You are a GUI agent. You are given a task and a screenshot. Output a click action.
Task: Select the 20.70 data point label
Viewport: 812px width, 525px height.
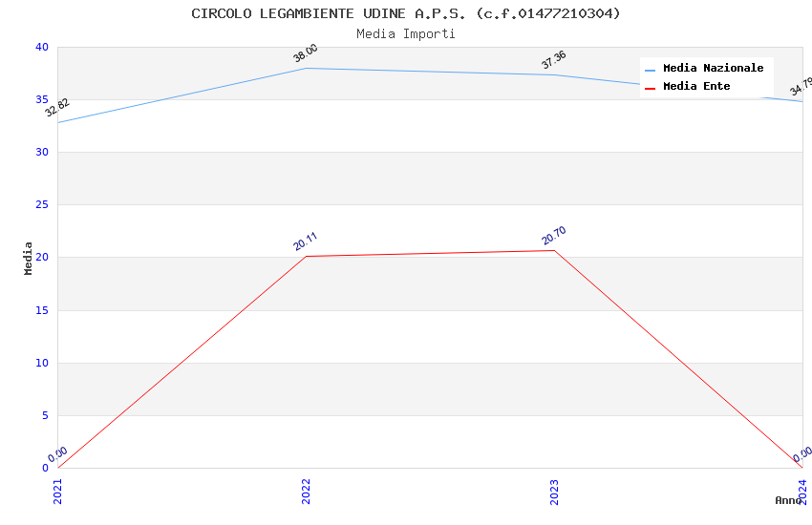pos(554,236)
